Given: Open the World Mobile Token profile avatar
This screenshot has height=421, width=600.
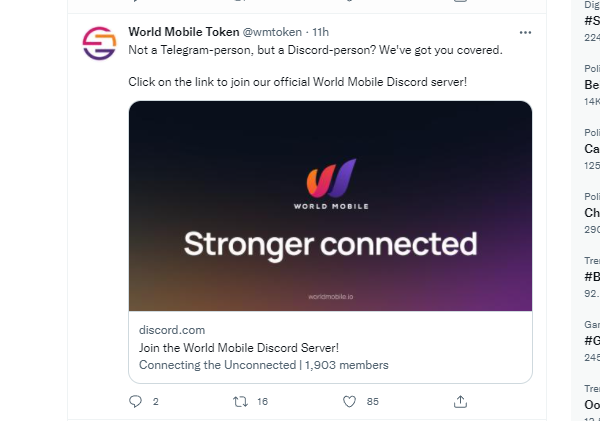Looking at the screenshot, I should tap(99, 43).
